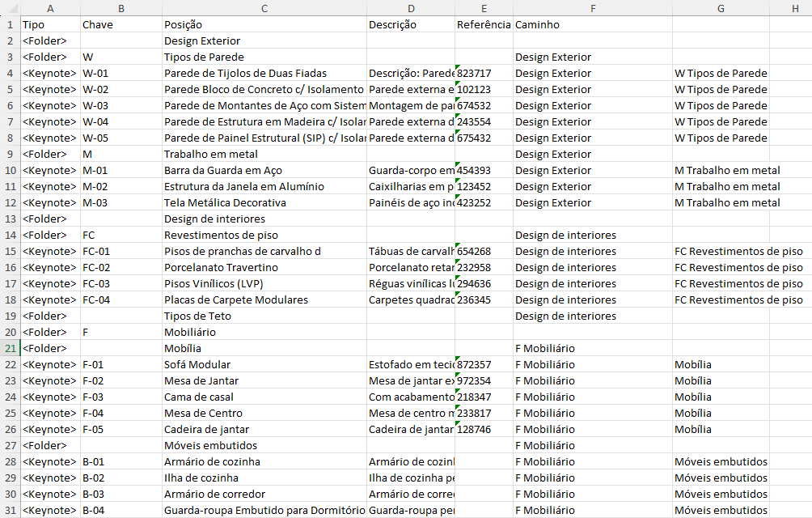
Task: Select the column A header
Action: point(50,8)
